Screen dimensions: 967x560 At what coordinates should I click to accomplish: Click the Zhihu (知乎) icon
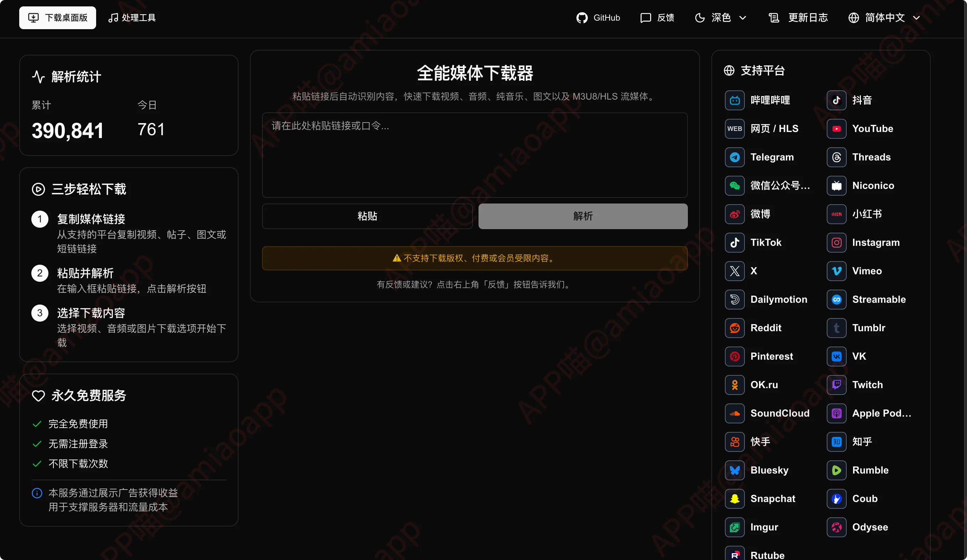[836, 442]
